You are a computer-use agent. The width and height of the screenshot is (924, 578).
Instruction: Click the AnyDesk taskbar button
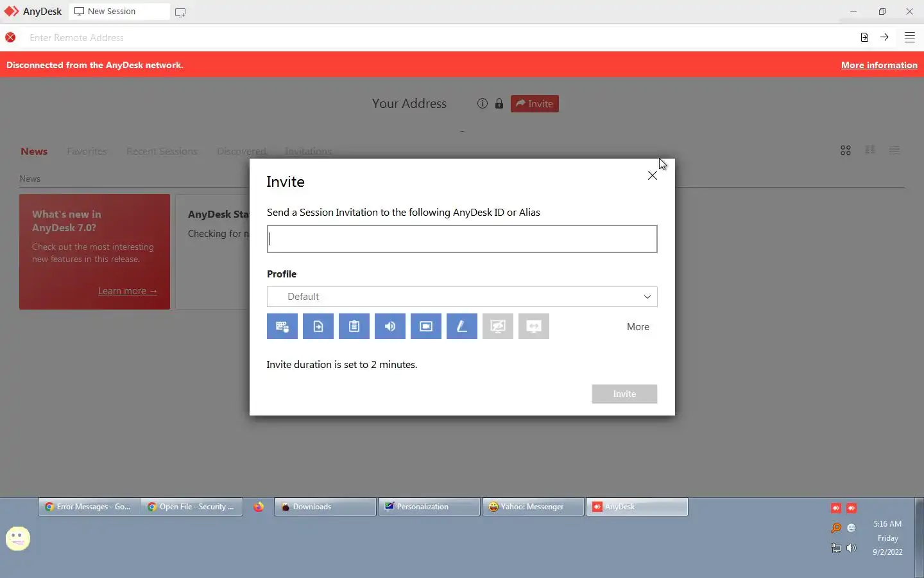637,507
